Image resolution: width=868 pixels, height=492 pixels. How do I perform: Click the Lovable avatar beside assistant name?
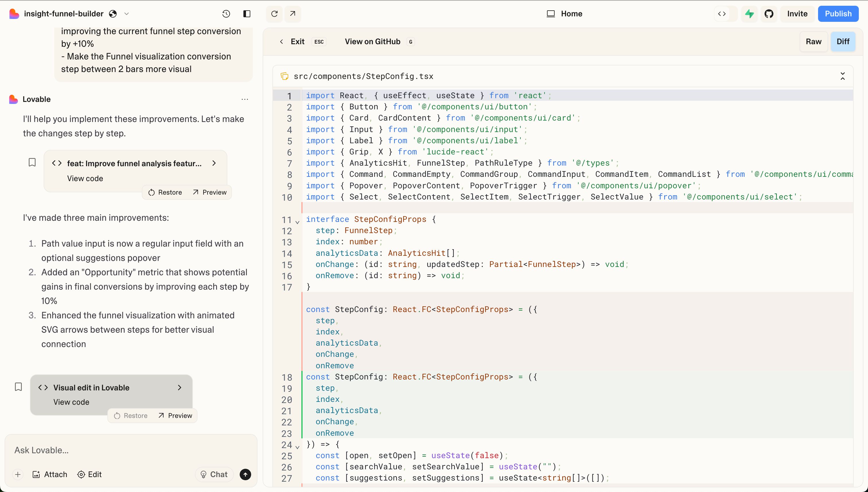13,99
